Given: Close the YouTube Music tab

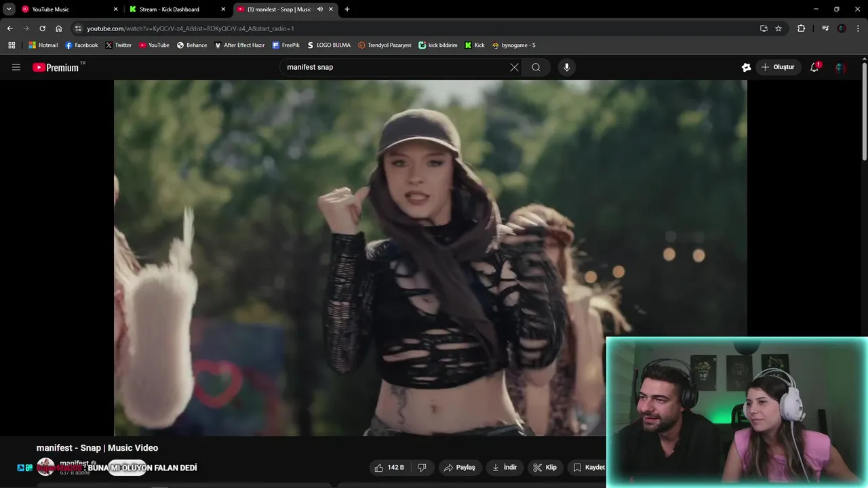Looking at the screenshot, I should pyautogui.click(x=115, y=9).
